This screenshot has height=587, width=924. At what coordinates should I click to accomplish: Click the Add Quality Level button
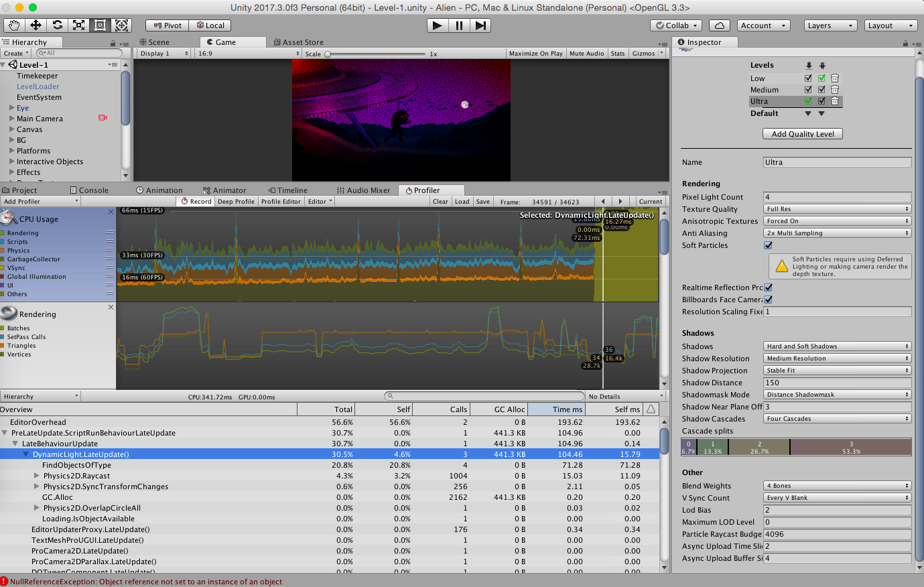(x=803, y=134)
